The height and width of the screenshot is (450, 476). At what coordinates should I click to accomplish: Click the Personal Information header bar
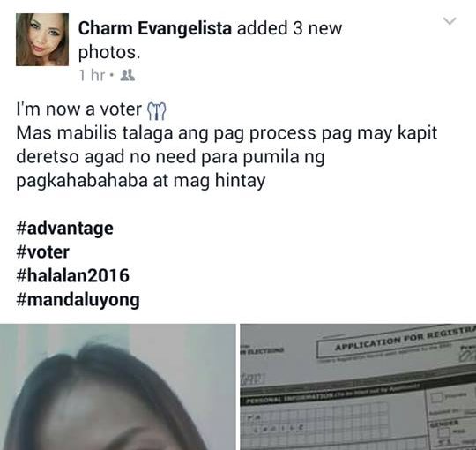[334, 394]
